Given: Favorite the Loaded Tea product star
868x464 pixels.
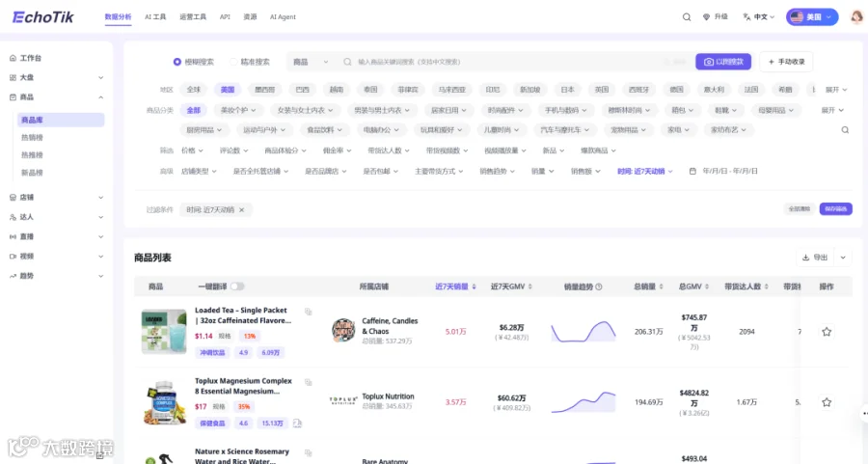Looking at the screenshot, I should [x=827, y=332].
